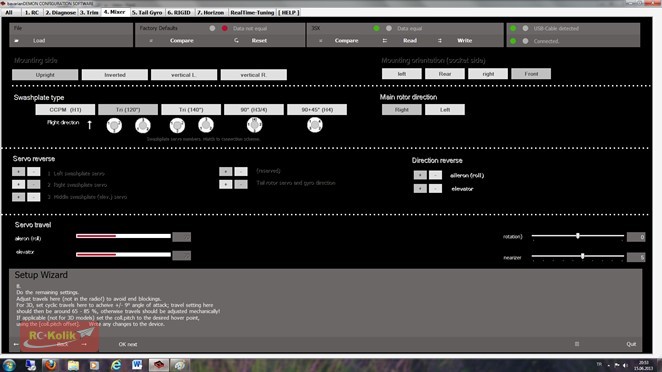662x372 pixels.
Task: Open the RealTime-Tuning tab
Action: pyautogui.click(x=252, y=12)
